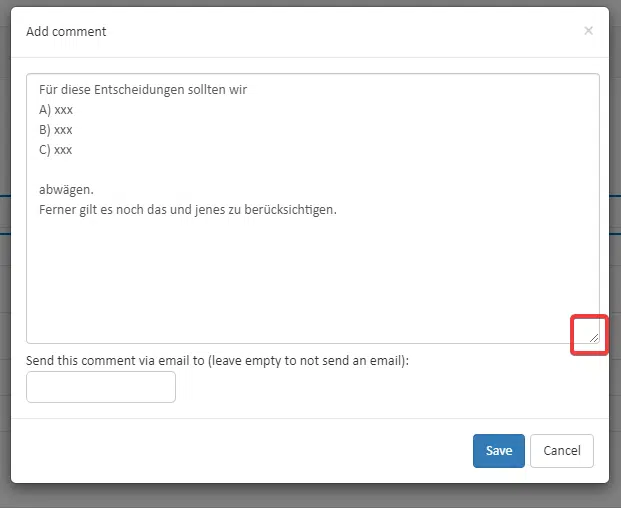621x508 pixels.
Task: Click the dimmed backdrop outside the dialog
Action: tap(309, 497)
